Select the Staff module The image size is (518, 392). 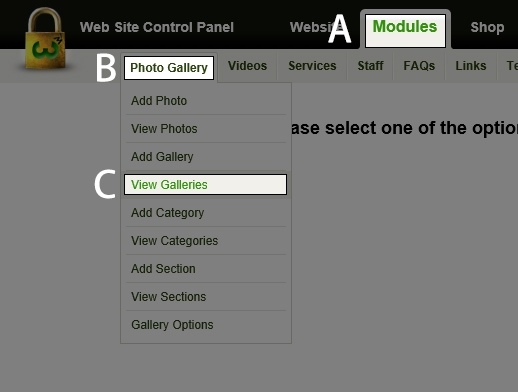click(x=370, y=66)
